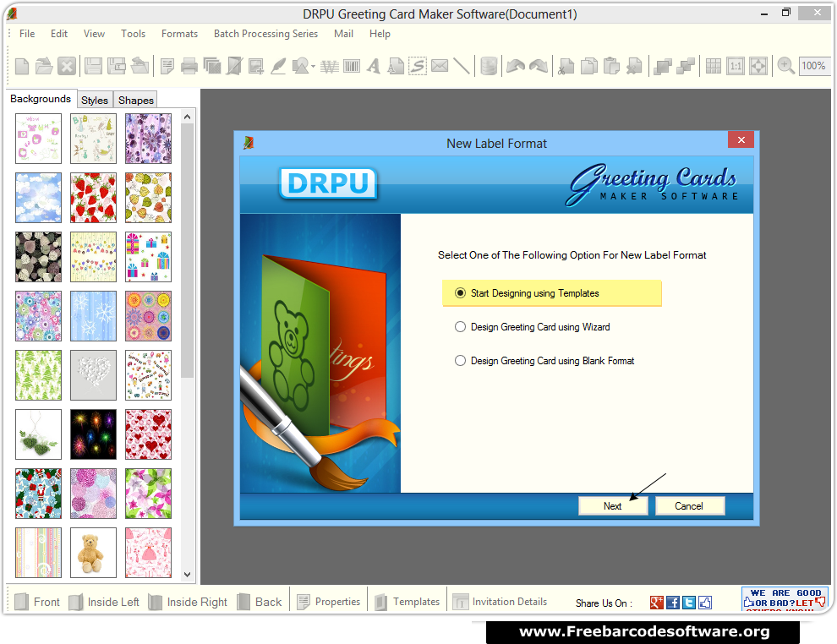Screen dimensions: 837x644
Task: Open Templates from the bottom bar
Action: click(408, 602)
